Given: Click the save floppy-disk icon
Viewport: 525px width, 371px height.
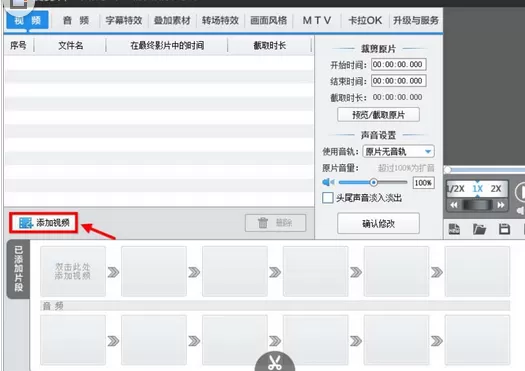Looking at the screenshot, I should click(x=504, y=229).
